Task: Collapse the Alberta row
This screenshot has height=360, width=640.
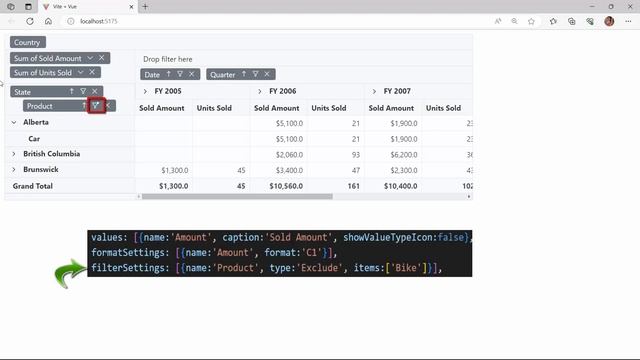Action: pyautogui.click(x=14, y=122)
